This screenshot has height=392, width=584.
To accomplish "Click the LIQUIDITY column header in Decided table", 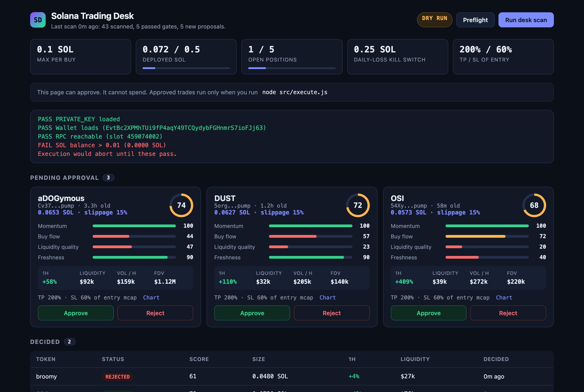I will (x=415, y=359).
